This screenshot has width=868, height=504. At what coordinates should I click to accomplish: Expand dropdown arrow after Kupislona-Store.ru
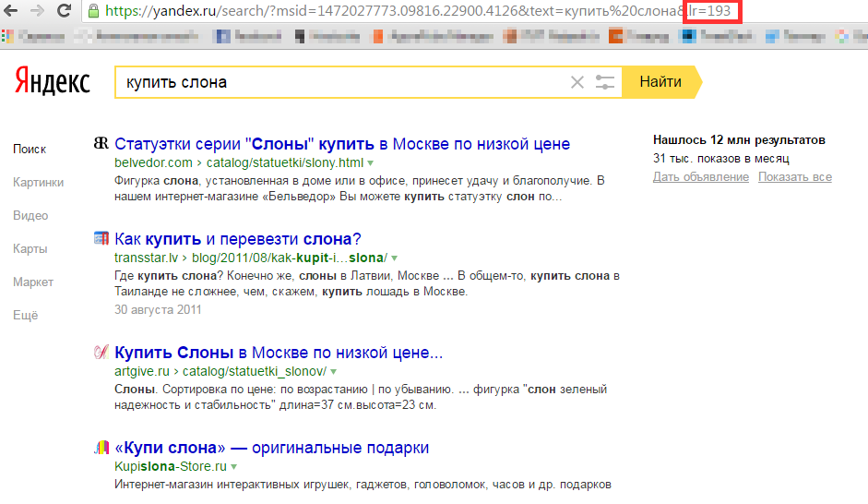click(x=233, y=467)
